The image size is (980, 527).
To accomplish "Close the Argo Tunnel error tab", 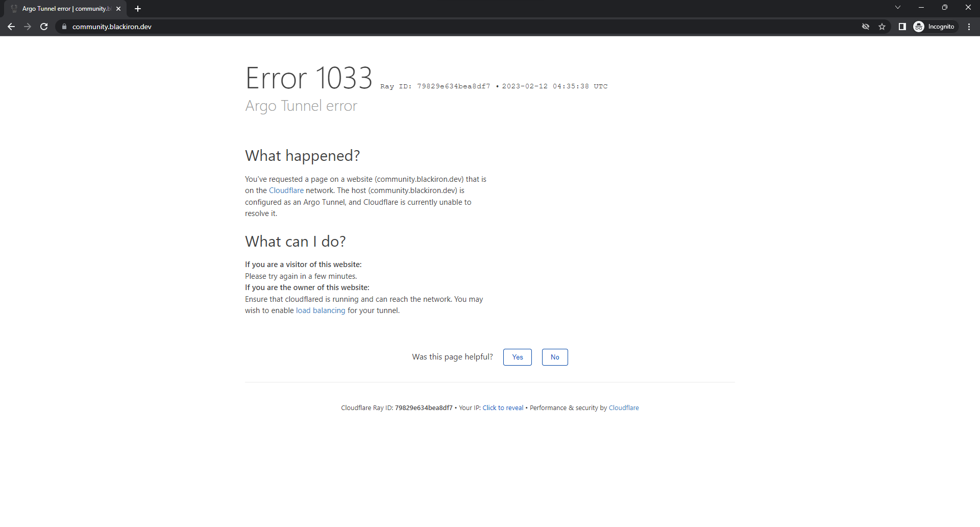I will tap(118, 9).
